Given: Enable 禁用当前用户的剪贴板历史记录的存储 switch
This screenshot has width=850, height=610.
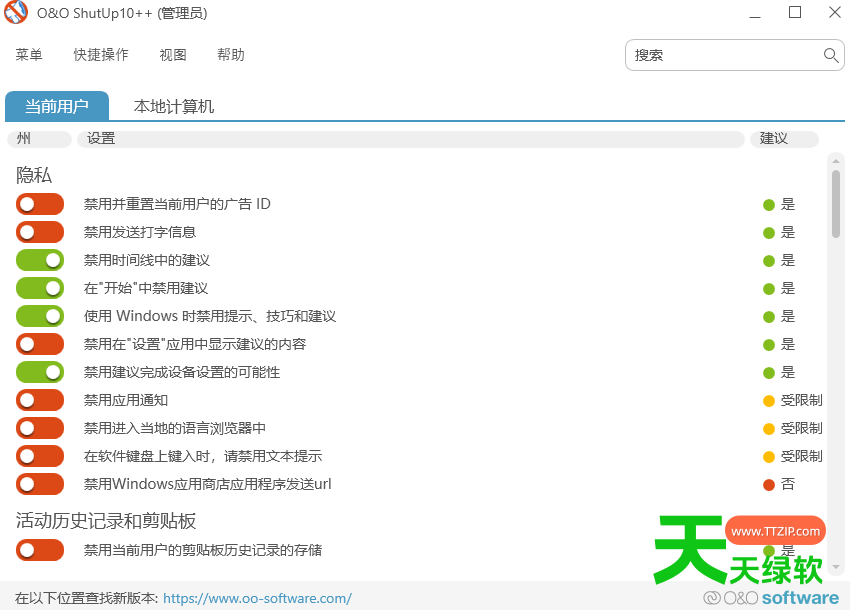Looking at the screenshot, I should coord(40,550).
